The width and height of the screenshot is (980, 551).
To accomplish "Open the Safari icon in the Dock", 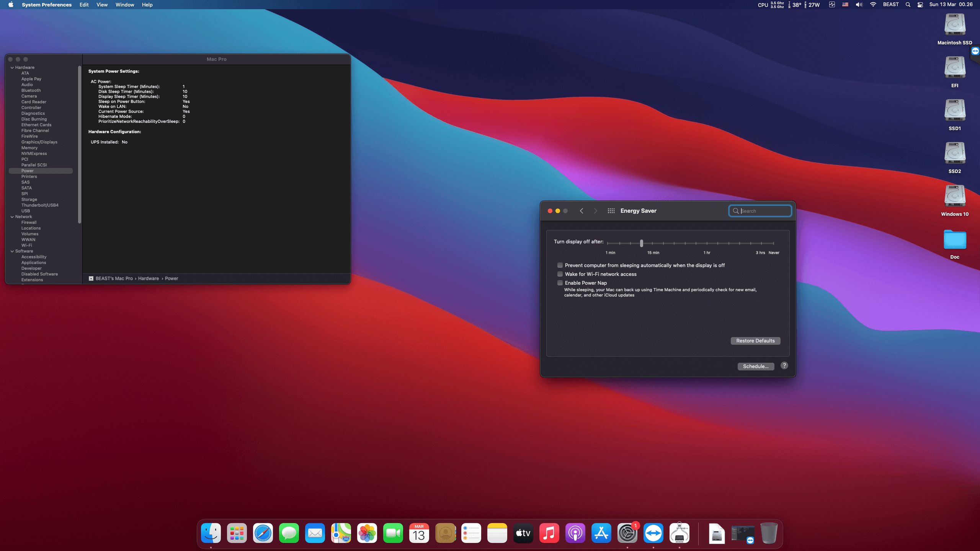I will pos(263,533).
